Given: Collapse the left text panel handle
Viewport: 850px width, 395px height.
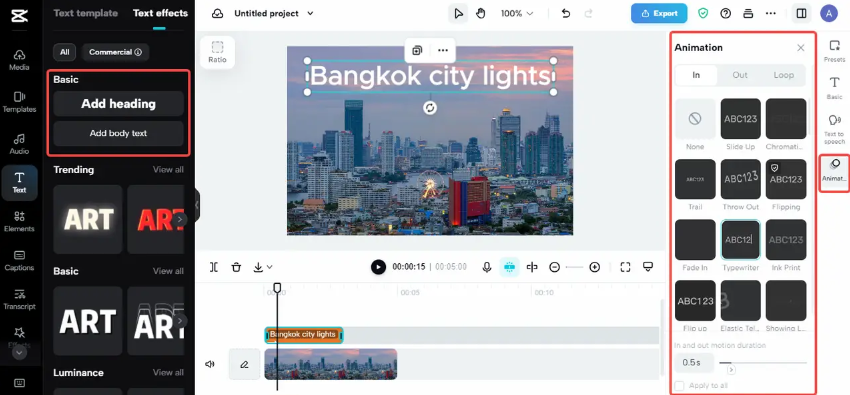Looking at the screenshot, I should 197,205.
